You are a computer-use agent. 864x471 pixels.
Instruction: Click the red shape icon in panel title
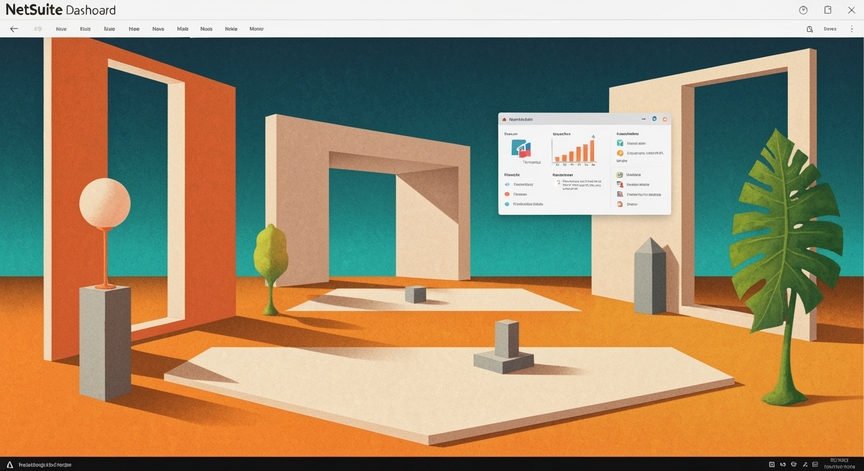tap(504, 119)
